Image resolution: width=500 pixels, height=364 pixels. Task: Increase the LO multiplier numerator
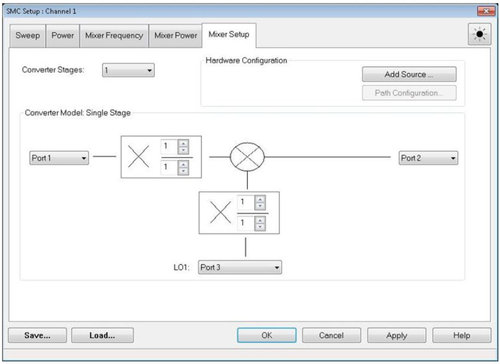coord(260,199)
